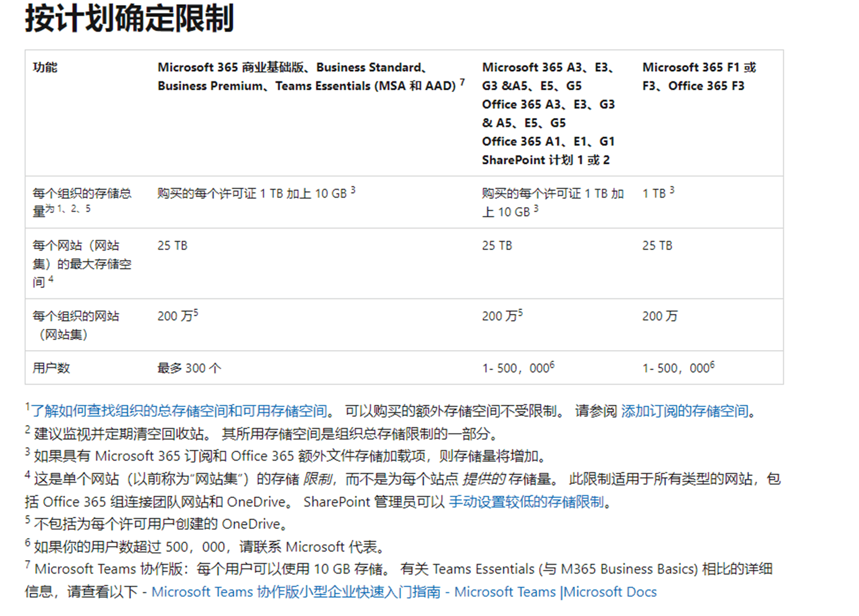The width and height of the screenshot is (859, 616).
Task: Click the 1- 500，000 cell in A3/E3 column
Action: click(x=518, y=368)
